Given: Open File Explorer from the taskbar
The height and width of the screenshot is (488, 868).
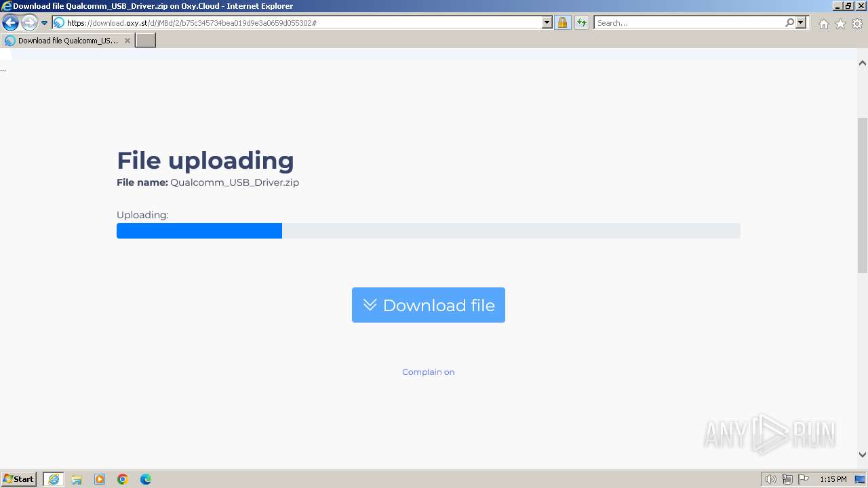Looking at the screenshot, I should tap(77, 479).
